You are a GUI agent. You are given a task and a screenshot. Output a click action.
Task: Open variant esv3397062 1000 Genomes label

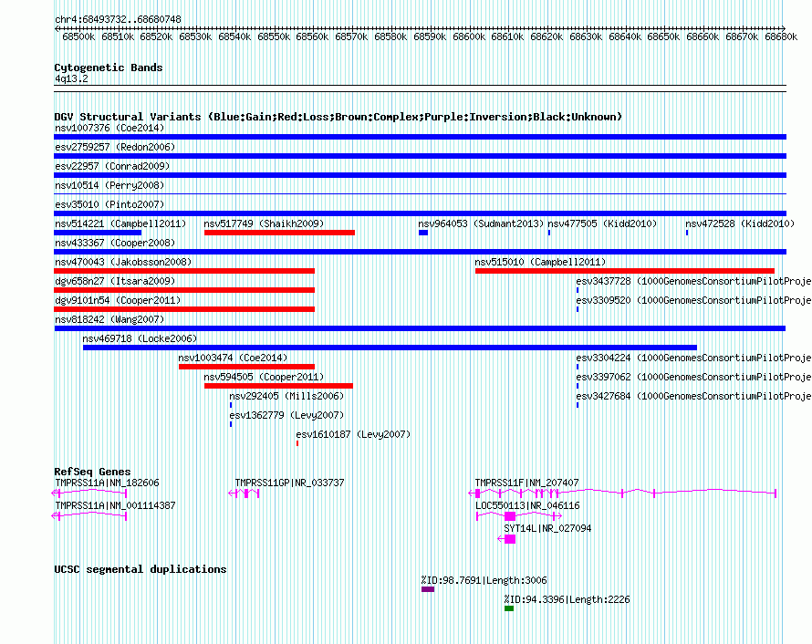click(x=694, y=377)
